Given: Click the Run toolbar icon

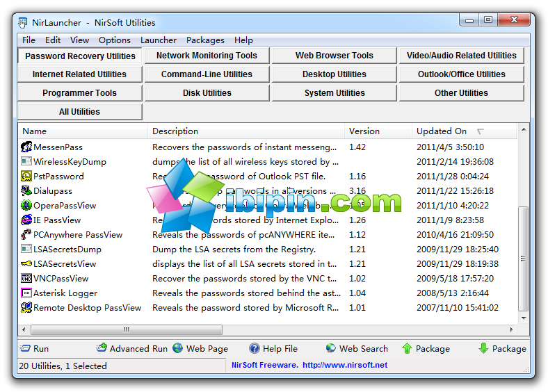Looking at the screenshot, I should tap(25, 348).
